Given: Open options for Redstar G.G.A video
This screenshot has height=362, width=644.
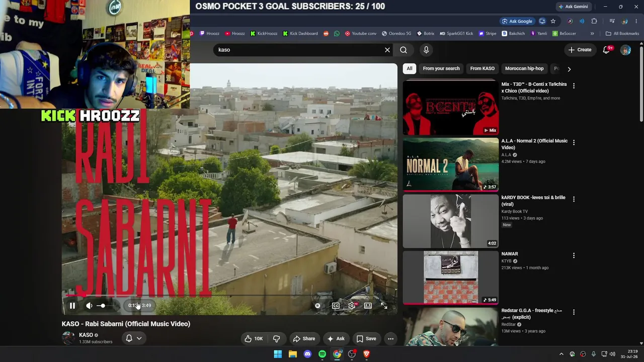Looking at the screenshot, I should point(574,312).
